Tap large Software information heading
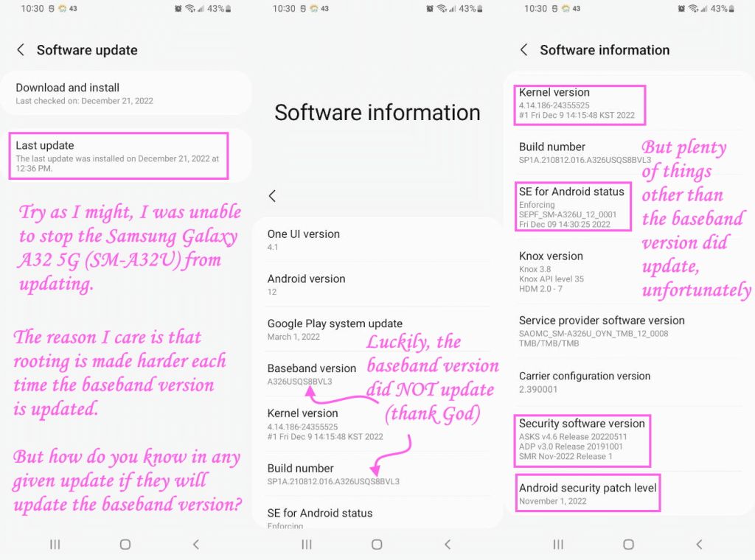 click(377, 113)
